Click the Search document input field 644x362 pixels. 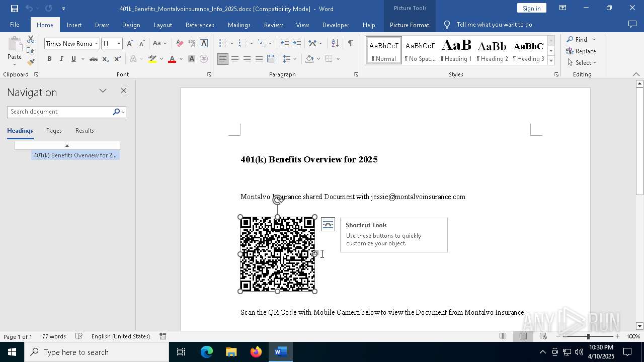(x=59, y=112)
